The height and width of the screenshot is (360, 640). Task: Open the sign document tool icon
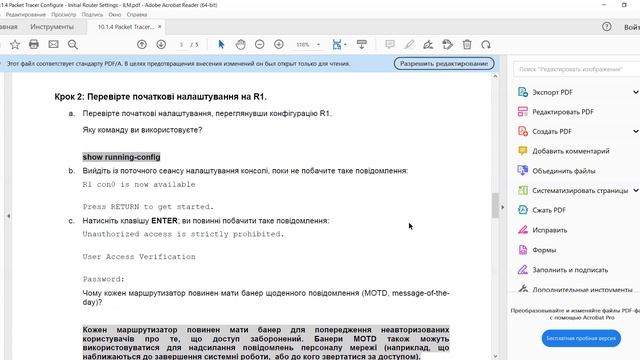click(428, 44)
